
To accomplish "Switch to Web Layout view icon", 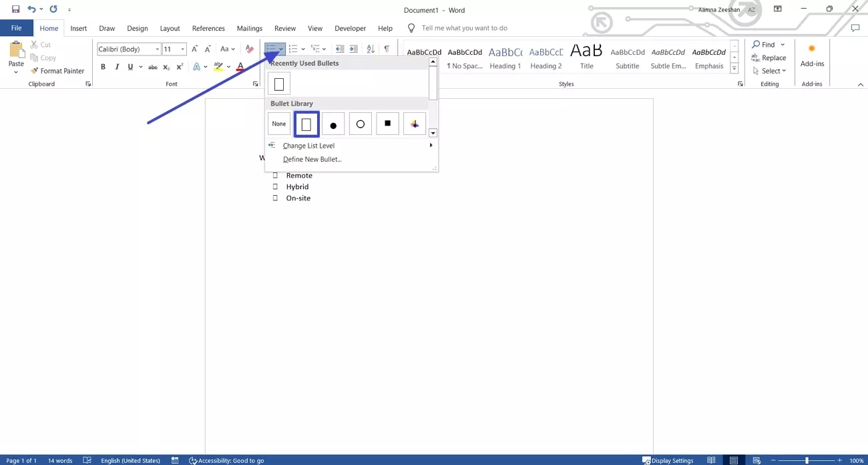I will coord(756,460).
